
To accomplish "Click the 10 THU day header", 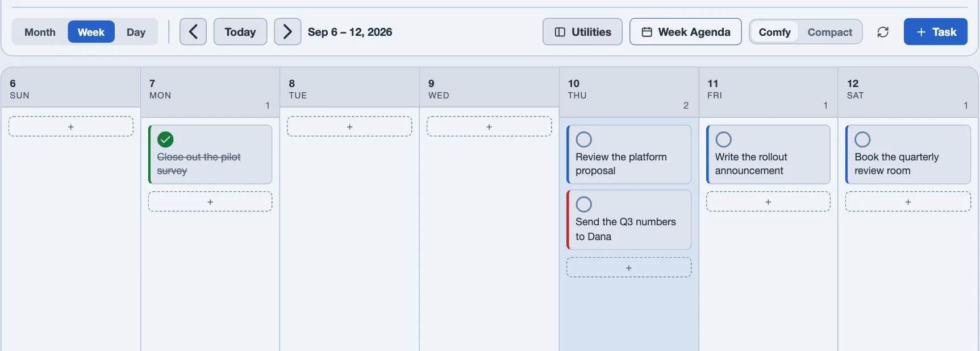I will point(629,93).
